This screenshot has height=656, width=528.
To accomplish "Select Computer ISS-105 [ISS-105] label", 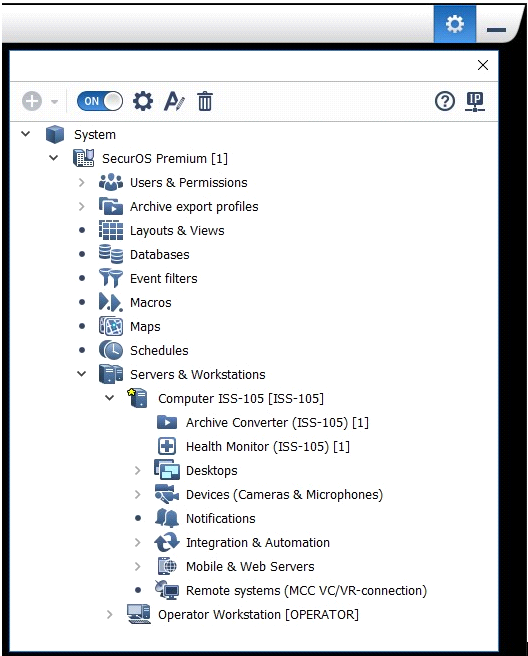I will 241,398.
